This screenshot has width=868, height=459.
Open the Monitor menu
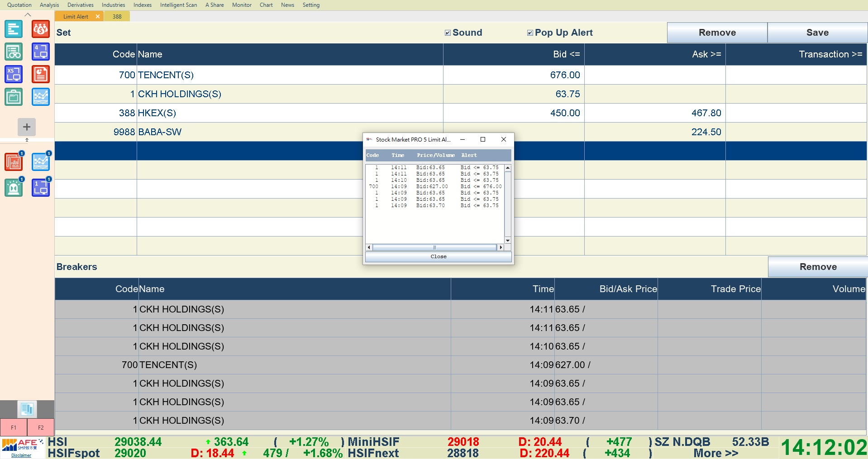point(242,5)
